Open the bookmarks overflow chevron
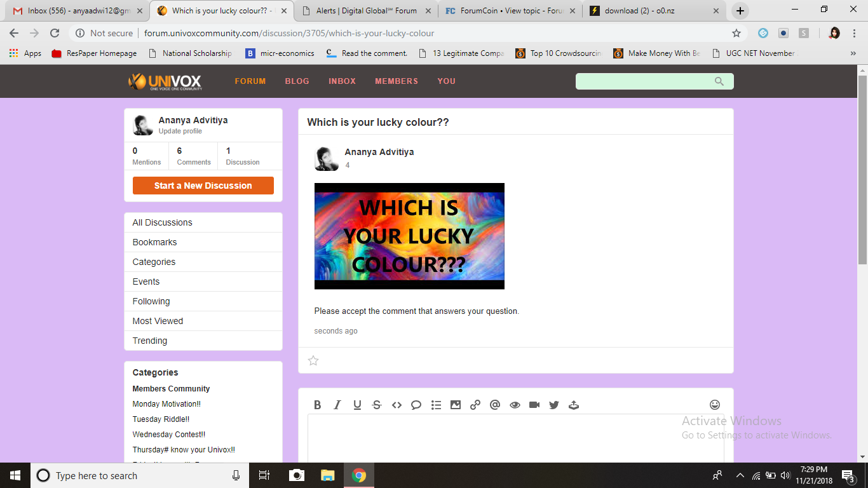 pos(853,53)
